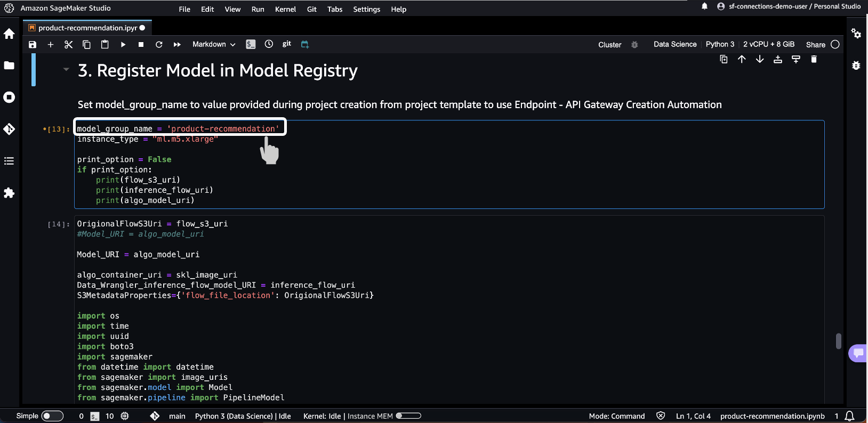Image resolution: width=868 pixels, height=423 pixels.
Task: Click the Data Science image button
Action: (674, 45)
